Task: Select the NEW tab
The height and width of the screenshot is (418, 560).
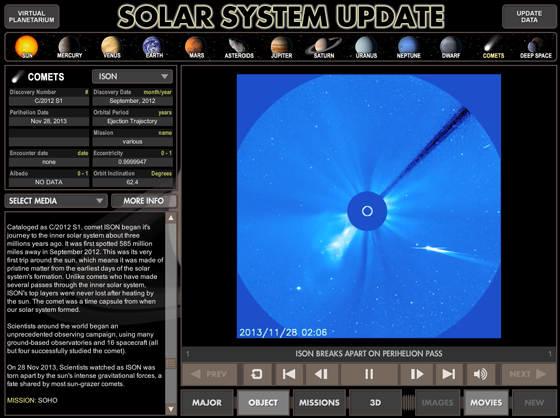Action: tap(534, 403)
